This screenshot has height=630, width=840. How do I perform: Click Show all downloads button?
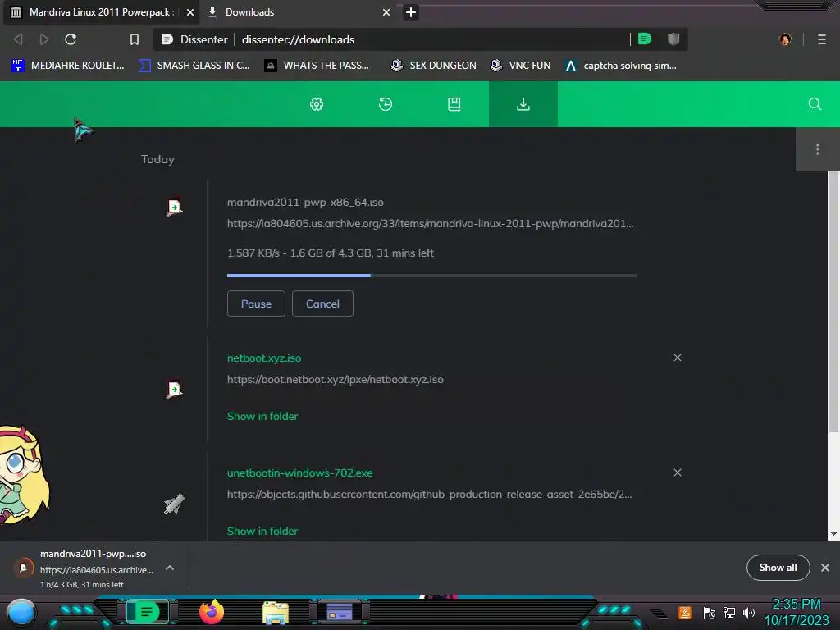[778, 568]
